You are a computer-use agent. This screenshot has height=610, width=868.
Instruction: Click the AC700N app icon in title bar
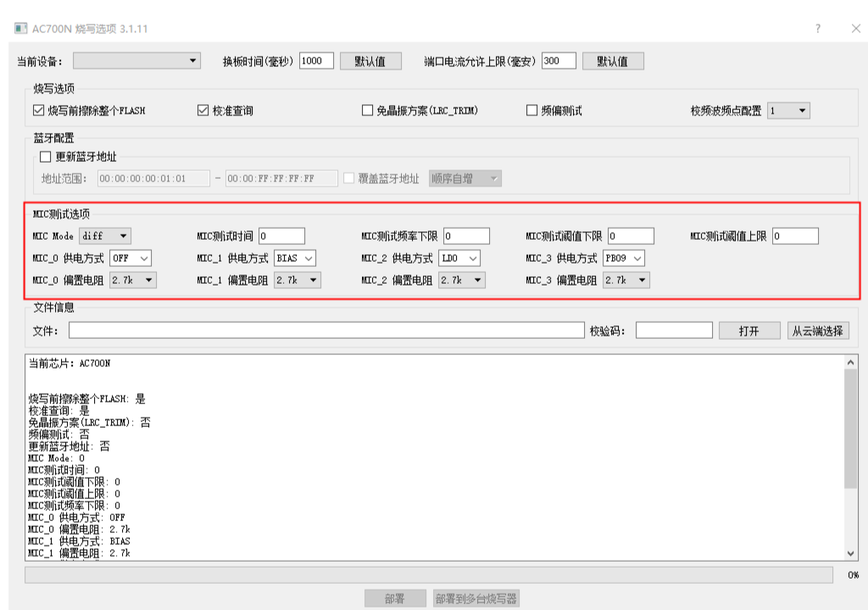[x=20, y=28]
